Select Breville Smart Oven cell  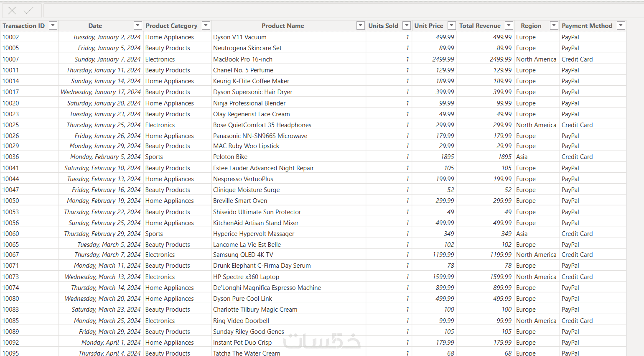[288, 201]
